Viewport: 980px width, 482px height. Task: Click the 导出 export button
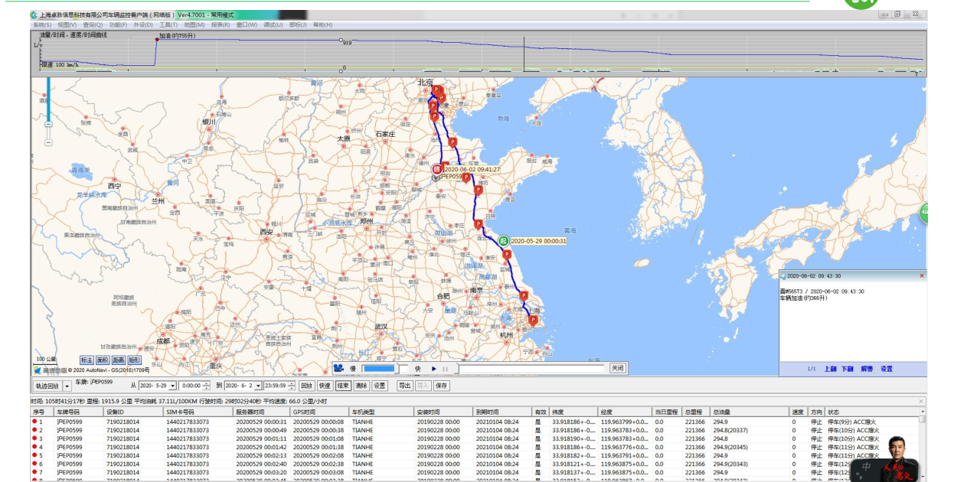(404, 386)
